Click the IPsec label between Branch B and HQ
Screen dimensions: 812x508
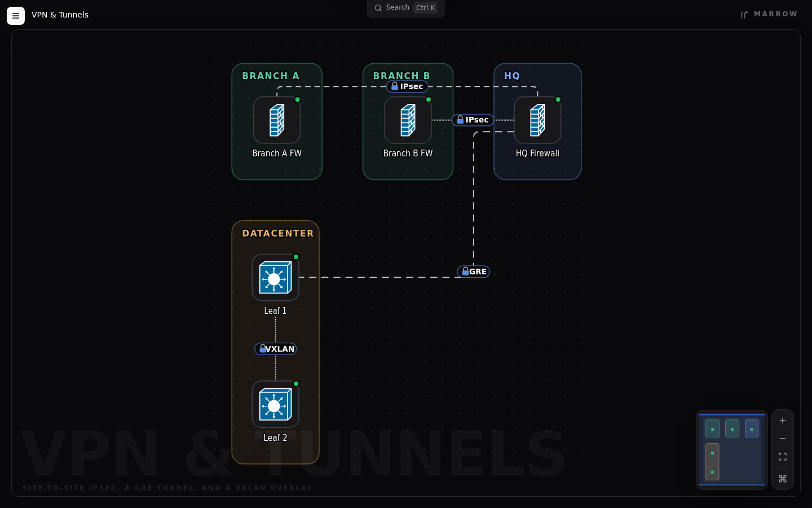pyautogui.click(x=473, y=120)
